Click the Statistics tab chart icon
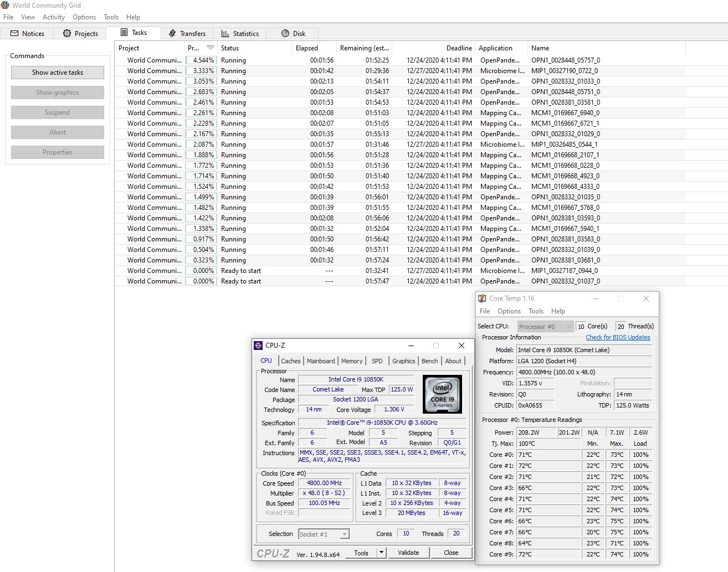The height and width of the screenshot is (572, 728). (x=225, y=33)
